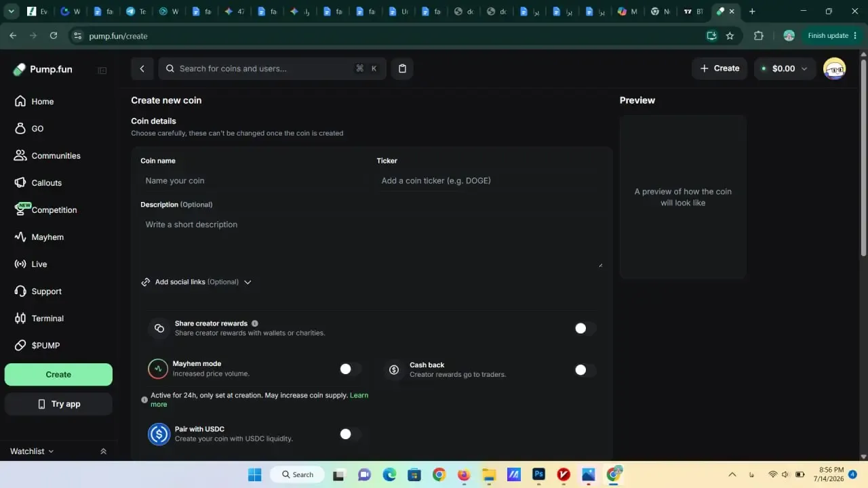
Task: Bookmark this page with star icon
Action: 730,36
